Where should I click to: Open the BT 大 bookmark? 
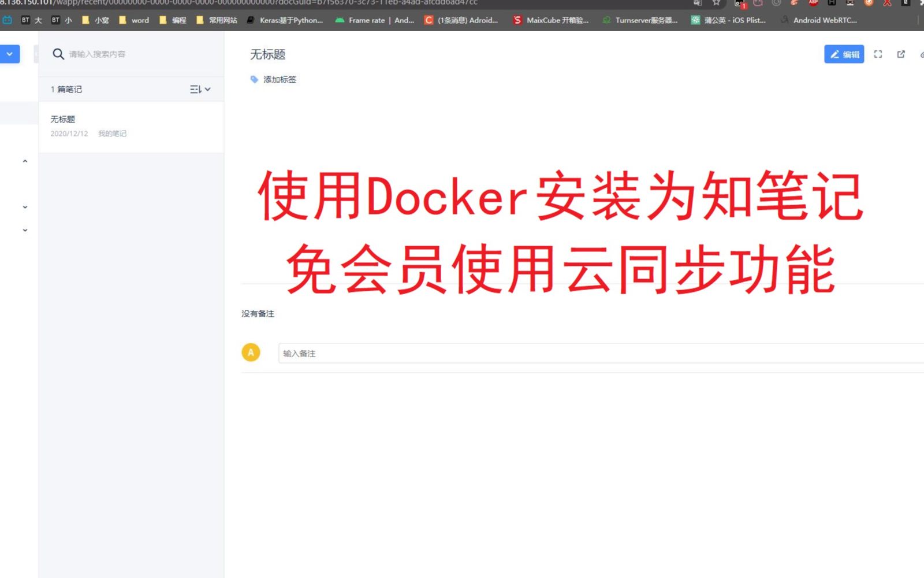[32, 20]
